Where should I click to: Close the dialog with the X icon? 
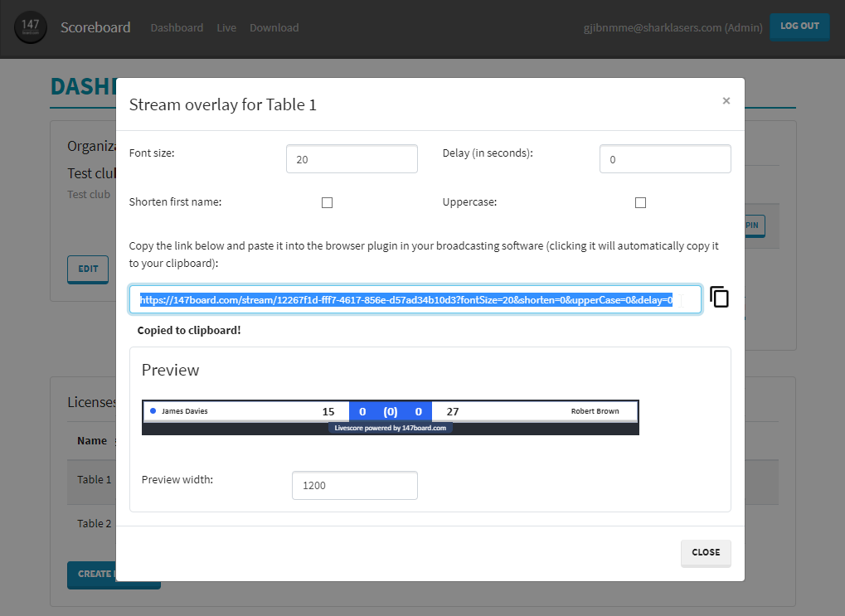[726, 101]
